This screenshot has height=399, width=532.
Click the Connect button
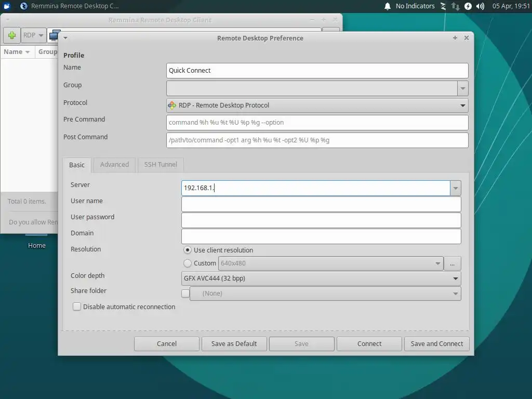point(369,344)
